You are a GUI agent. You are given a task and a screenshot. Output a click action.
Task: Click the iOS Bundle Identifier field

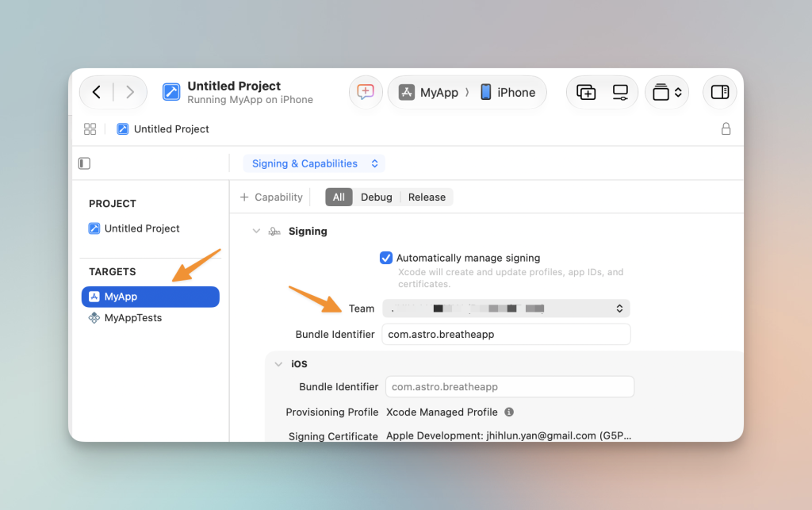click(x=510, y=387)
